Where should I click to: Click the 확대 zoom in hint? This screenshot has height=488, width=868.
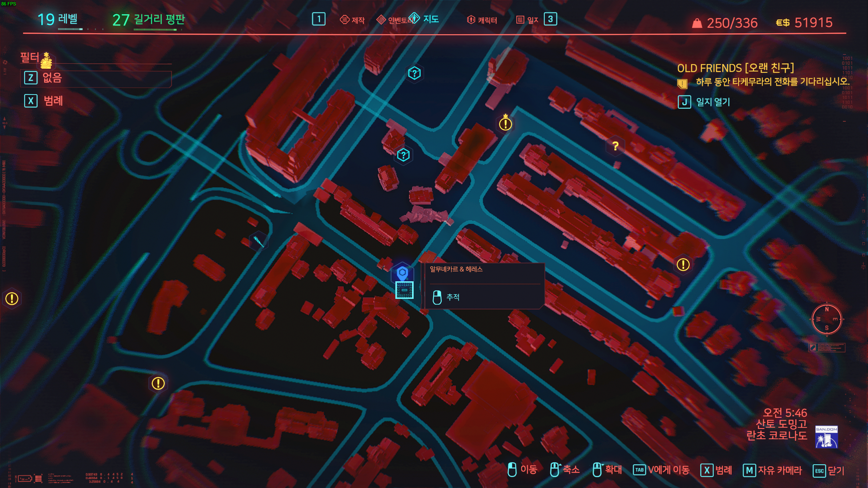point(607,470)
